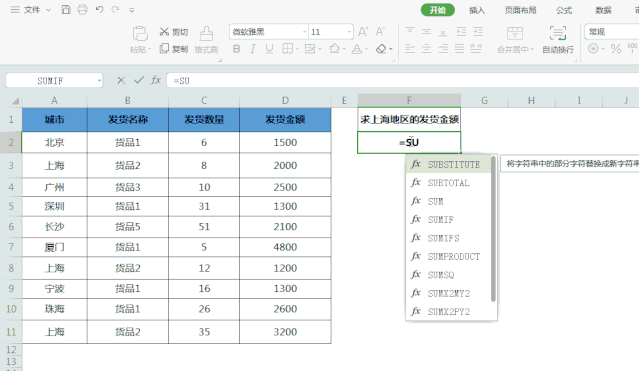The height and width of the screenshot is (371, 639).
Task: Click the formula bar input field
Action: (403, 80)
